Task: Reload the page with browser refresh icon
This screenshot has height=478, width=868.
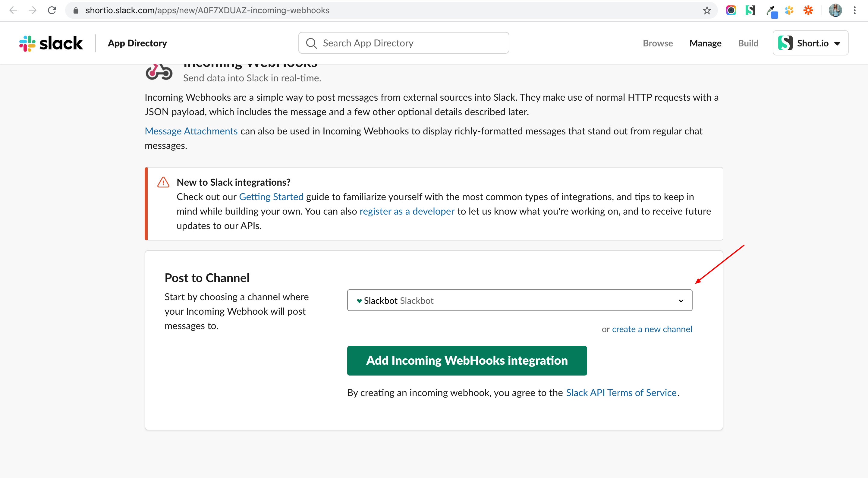Action: pos(52,11)
